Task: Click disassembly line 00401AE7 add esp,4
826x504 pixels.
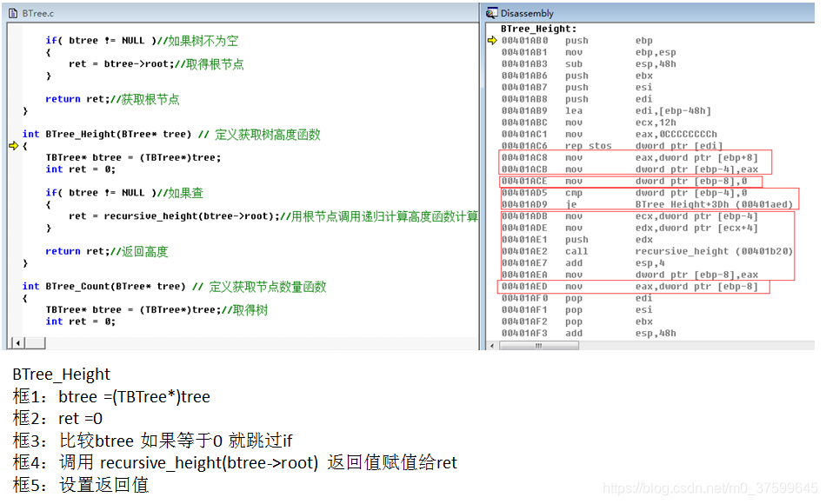Action: 583,262
